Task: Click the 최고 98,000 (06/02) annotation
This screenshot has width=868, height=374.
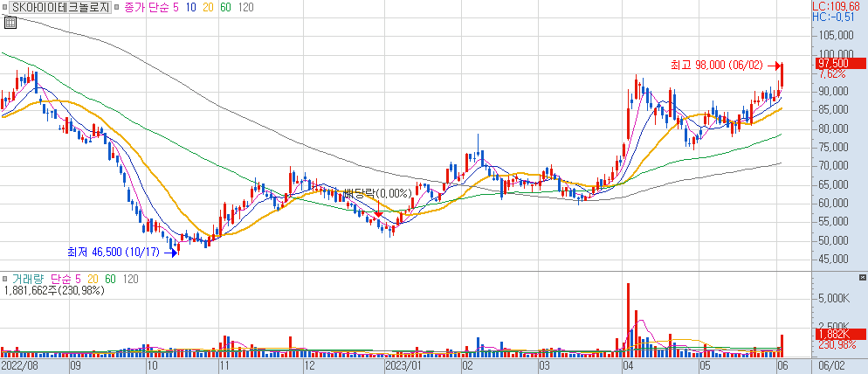Action: 716,66
